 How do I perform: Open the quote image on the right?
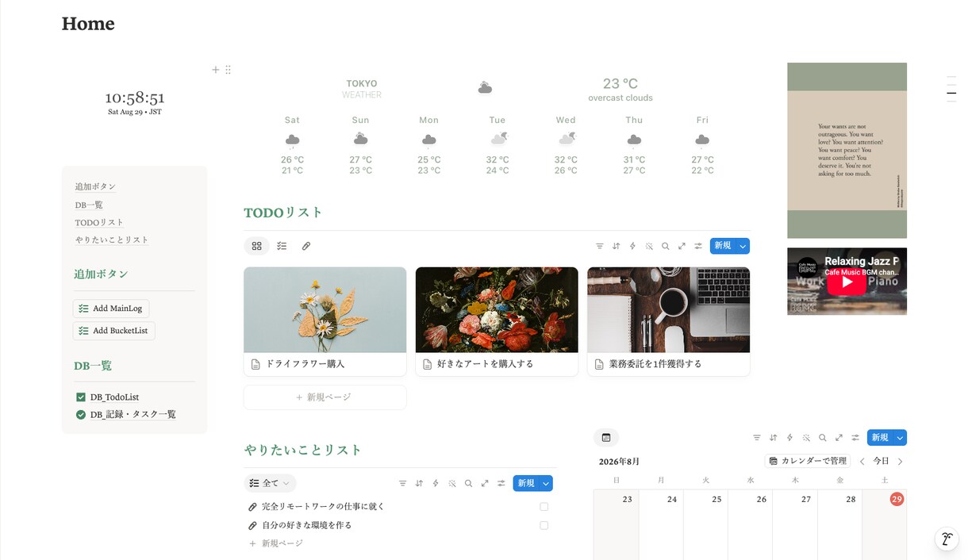pos(847,150)
